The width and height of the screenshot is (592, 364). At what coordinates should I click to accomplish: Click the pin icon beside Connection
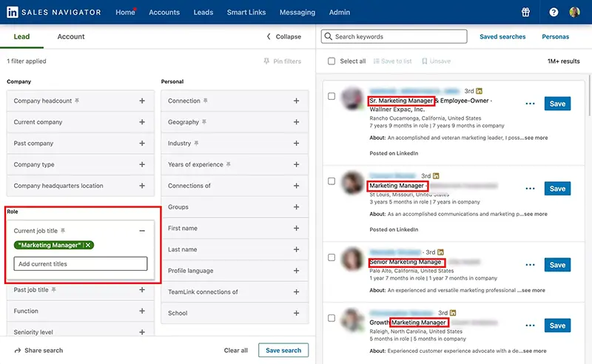coord(206,101)
